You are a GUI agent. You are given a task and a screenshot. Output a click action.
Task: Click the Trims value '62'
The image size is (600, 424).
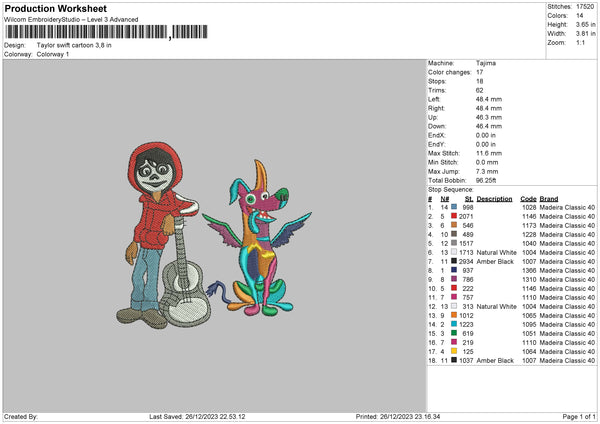(x=479, y=90)
